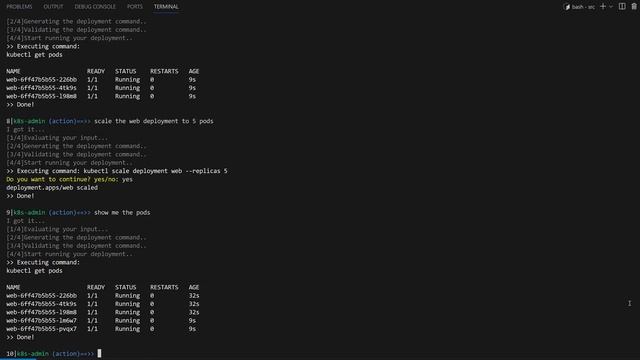Click the 'yes' answer after the continue prompt
This screenshot has height=360, width=640.
pyautogui.click(x=127, y=179)
